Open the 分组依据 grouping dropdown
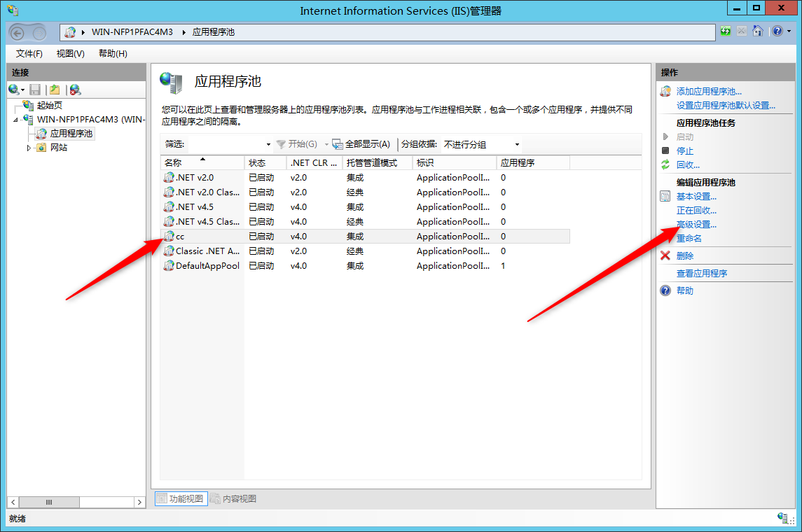Screen dimensions: 802x532 [x=517, y=145]
